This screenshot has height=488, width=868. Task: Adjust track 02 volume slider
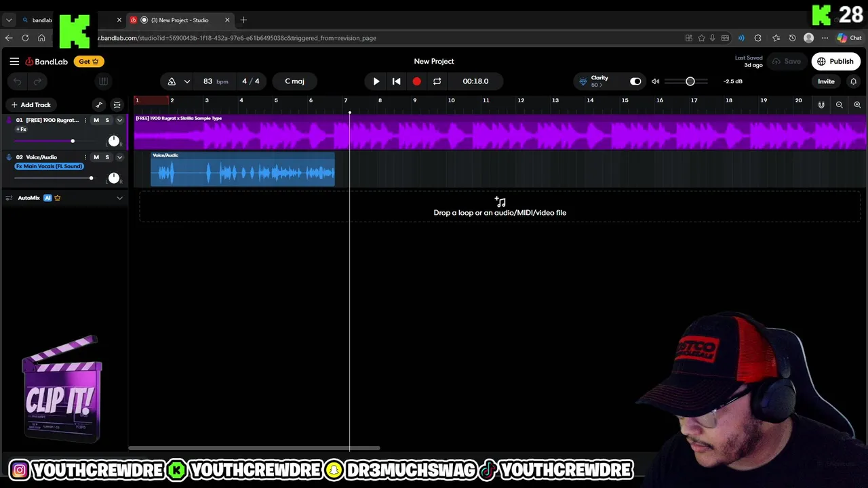pos(54,178)
